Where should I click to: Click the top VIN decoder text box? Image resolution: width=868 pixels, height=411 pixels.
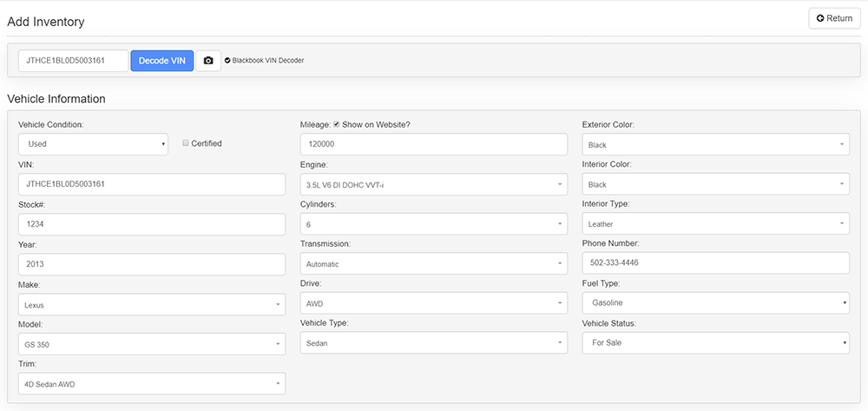74,61
